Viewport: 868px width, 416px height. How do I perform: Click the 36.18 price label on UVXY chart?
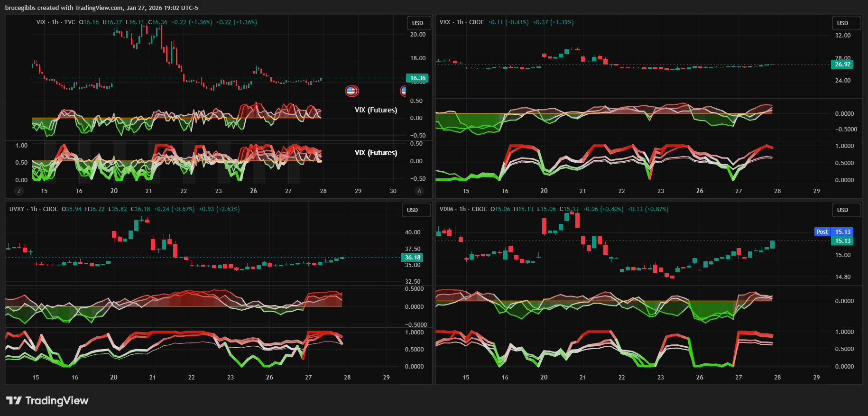pyautogui.click(x=412, y=258)
